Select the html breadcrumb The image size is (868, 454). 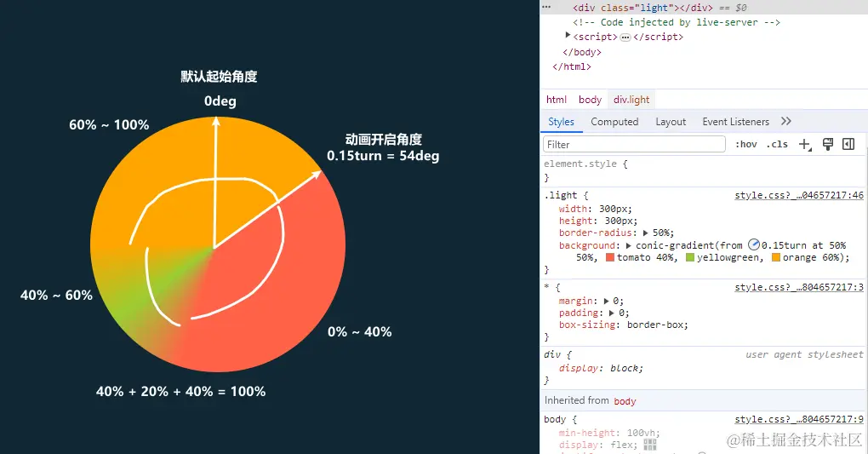pos(557,99)
